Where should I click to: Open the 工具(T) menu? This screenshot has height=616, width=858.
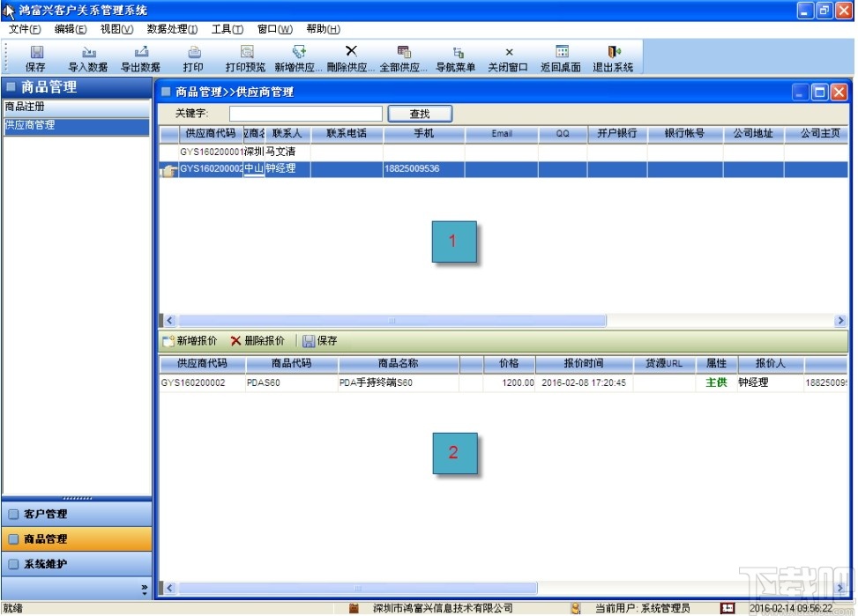[x=228, y=29]
